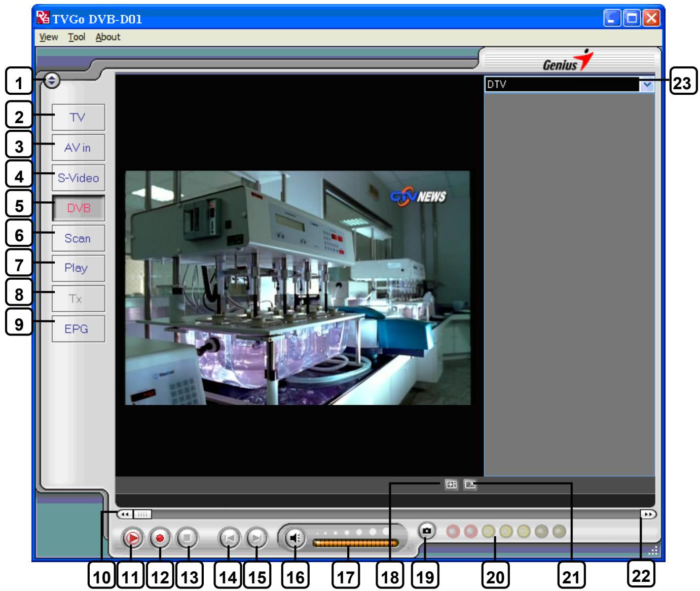Image resolution: width=700 pixels, height=591 pixels.
Task: Minimize the TVGo DVB-D01 window
Action: click(613, 19)
